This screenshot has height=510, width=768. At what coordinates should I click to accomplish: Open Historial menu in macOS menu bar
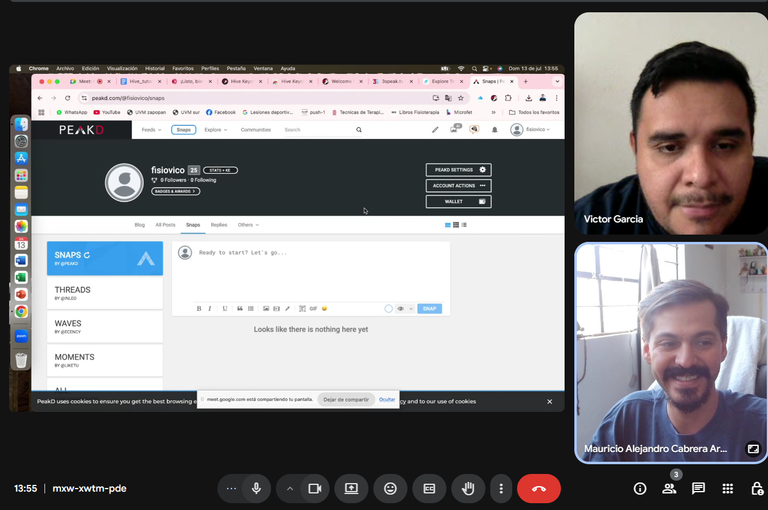tap(155, 69)
